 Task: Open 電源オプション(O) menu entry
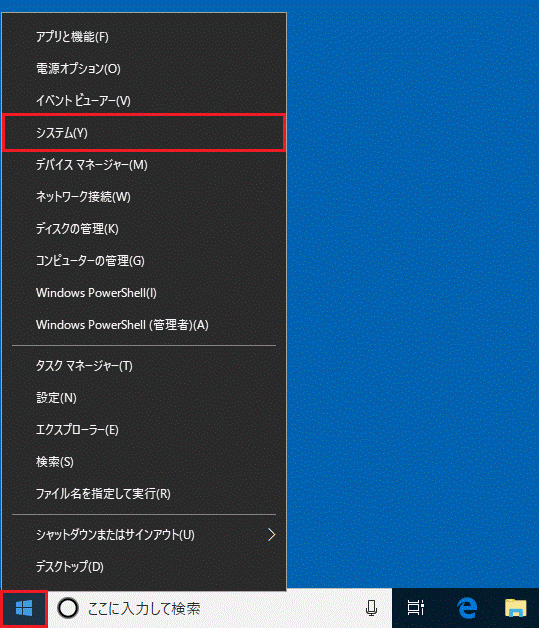[x=144, y=69]
